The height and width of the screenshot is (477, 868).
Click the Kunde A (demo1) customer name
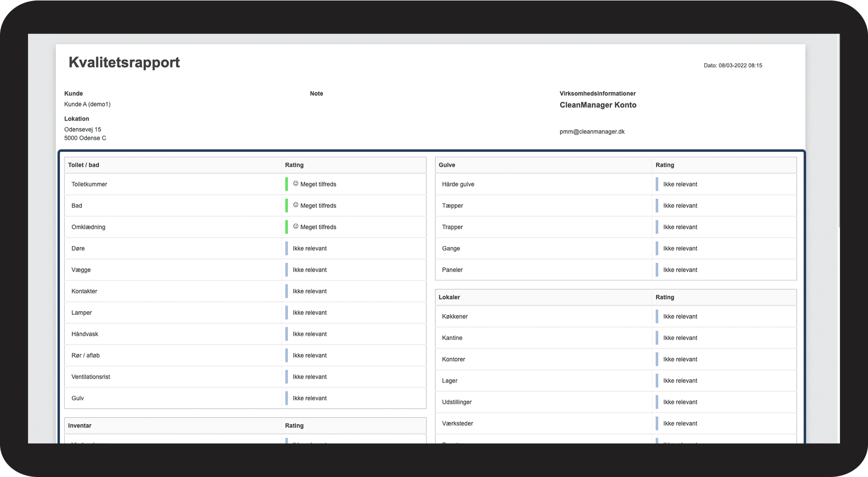(87, 104)
